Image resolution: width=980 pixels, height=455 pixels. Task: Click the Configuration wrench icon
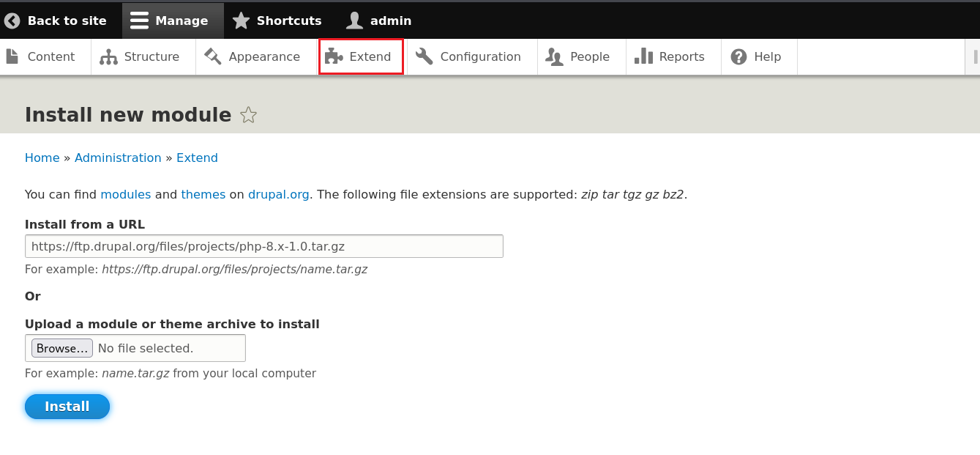[424, 56]
